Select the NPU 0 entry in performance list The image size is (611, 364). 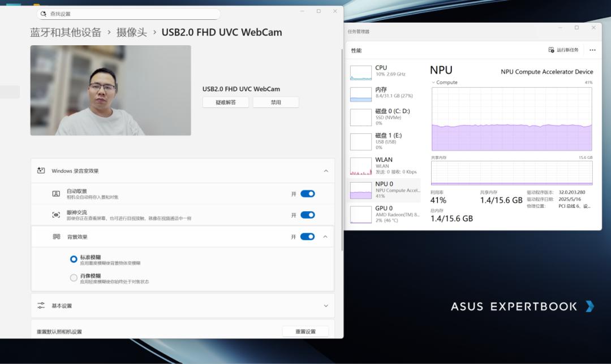point(384,190)
